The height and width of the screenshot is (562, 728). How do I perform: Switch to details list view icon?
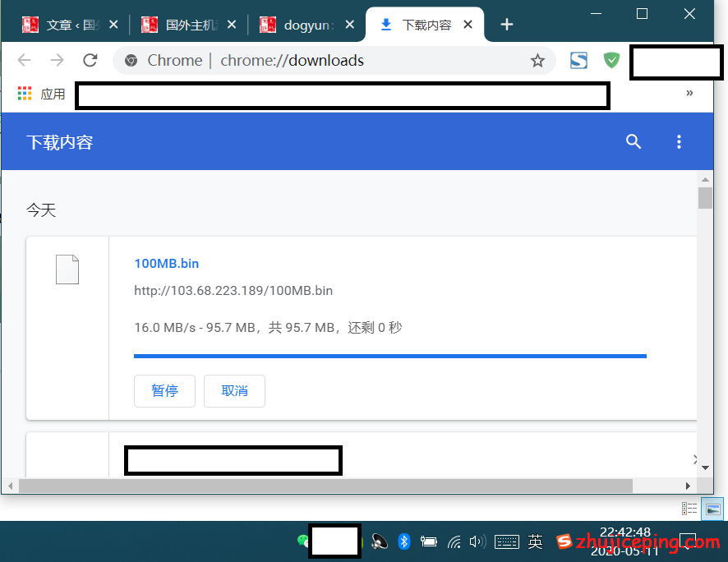[689, 509]
